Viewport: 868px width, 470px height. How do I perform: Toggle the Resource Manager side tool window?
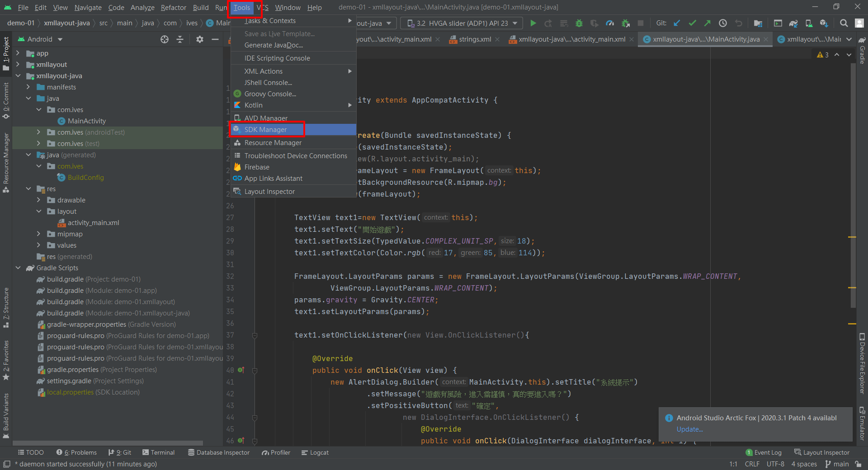pos(6,163)
